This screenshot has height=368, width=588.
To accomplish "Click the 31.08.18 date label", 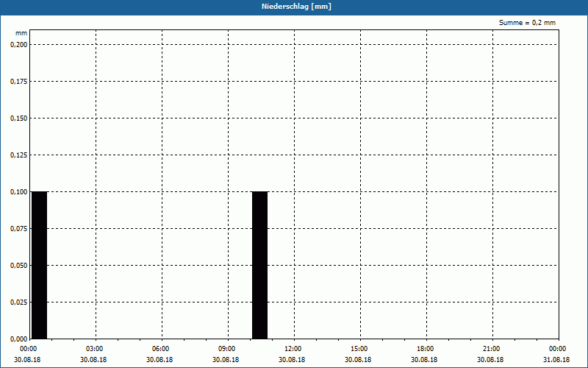I will pos(556,360).
